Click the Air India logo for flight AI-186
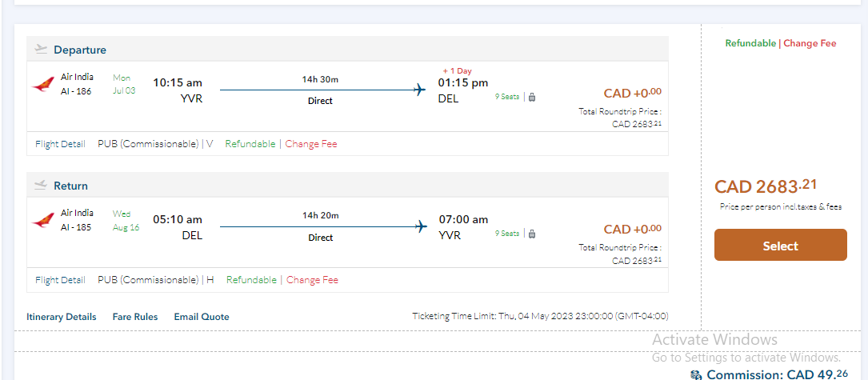 [43, 85]
